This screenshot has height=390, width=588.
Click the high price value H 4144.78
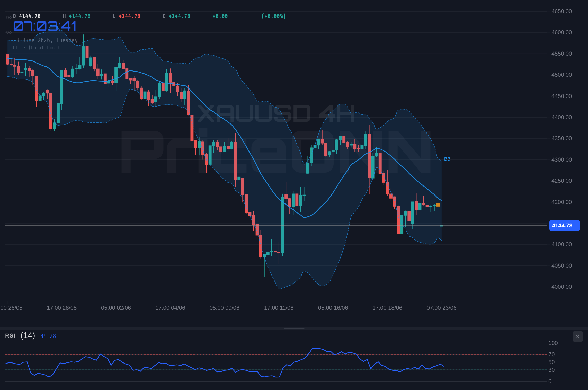coord(77,16)
